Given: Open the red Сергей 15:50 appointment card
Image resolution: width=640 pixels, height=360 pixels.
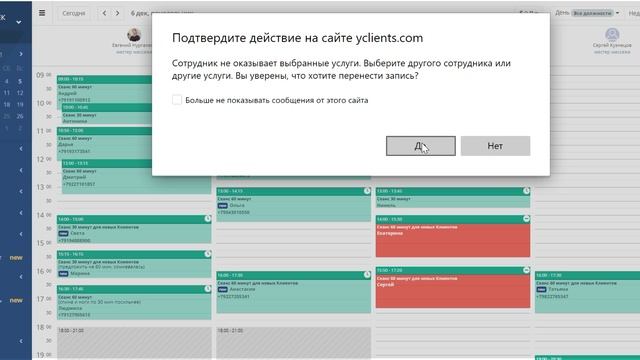Looking at the screenshot, I should 453,288.
